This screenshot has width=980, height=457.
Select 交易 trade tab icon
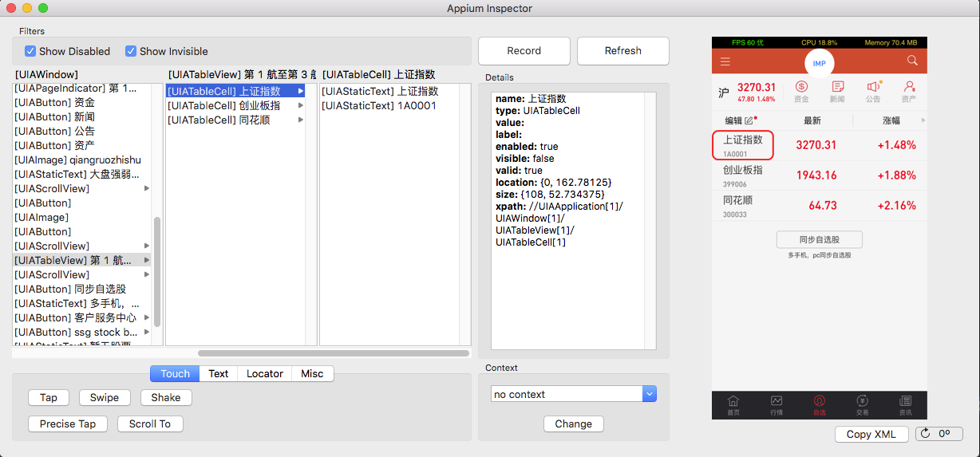tap(863, 405)
